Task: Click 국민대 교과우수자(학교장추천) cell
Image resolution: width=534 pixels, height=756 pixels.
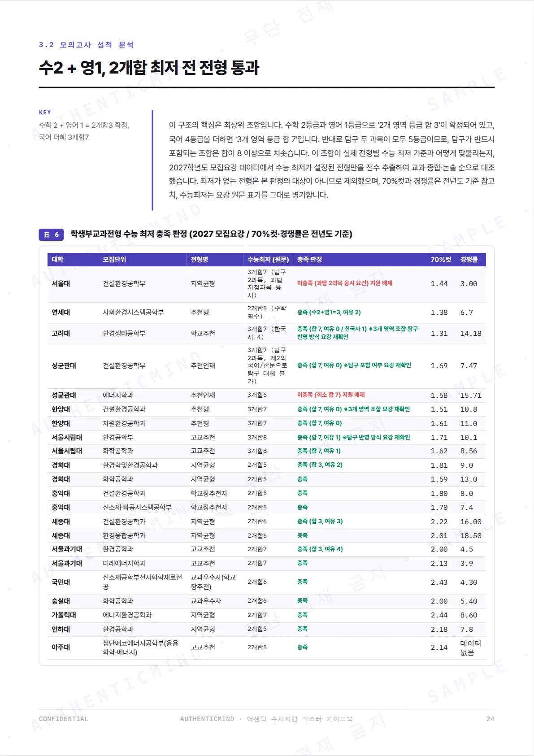Action: (x=213, y=582)
